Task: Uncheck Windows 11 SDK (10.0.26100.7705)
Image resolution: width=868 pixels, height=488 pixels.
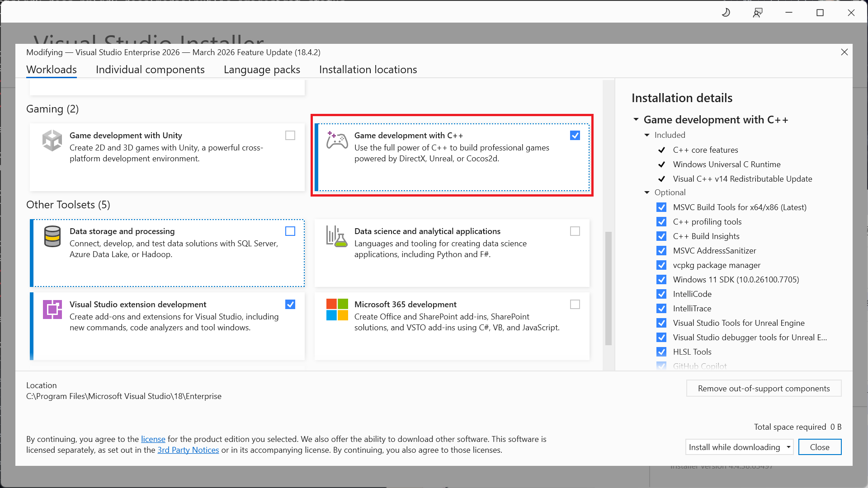Action: pyautogui.click(x=661, y=280)
